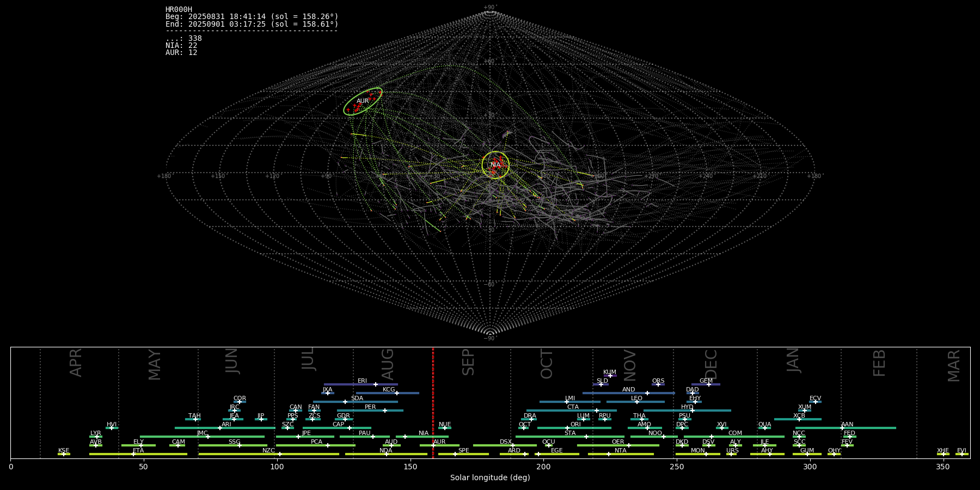The height and width of the screenshot is (490, 980).
Task: Select the NZC shower label in the timeline
Action: pos(268,451)
